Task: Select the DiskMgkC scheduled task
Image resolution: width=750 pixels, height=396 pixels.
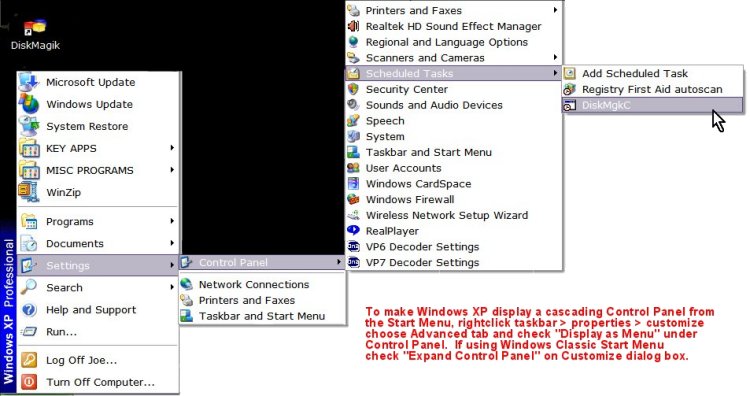Action: [x=653, y=105]
